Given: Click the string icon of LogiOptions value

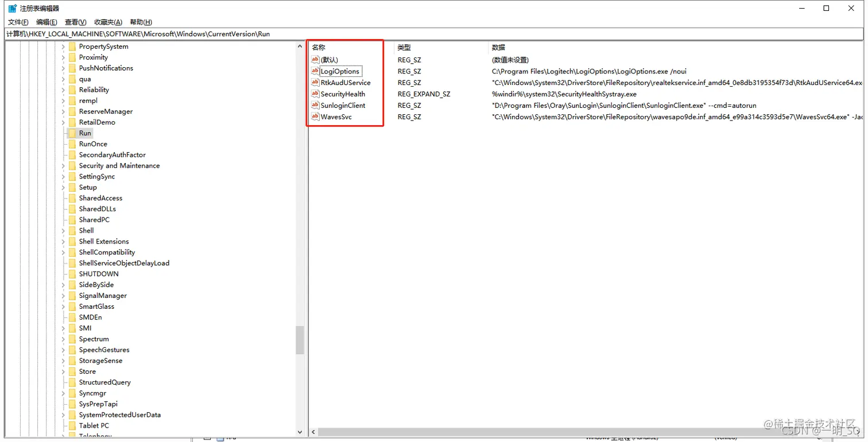Looking at the screenshot, I should click(x=315, y=71).
